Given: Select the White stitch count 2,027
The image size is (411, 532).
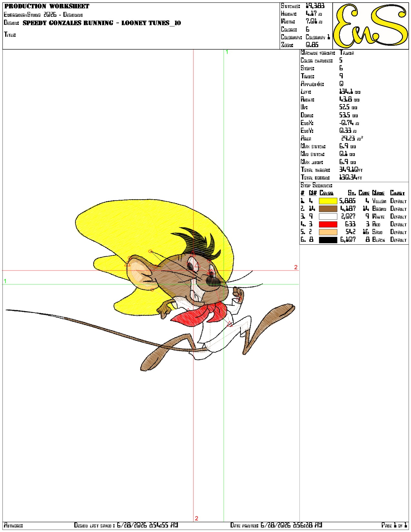Looking at the screenshot, I should [348, 216].
